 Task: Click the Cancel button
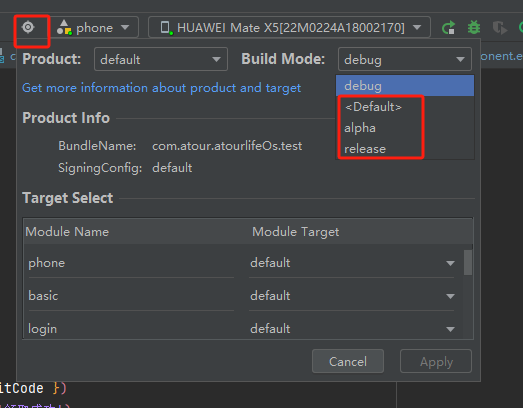348,361
